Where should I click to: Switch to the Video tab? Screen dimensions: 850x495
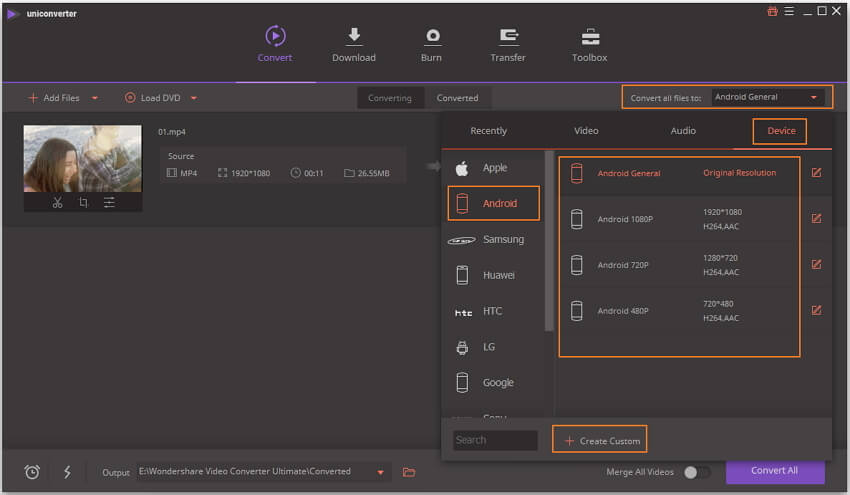586,131
